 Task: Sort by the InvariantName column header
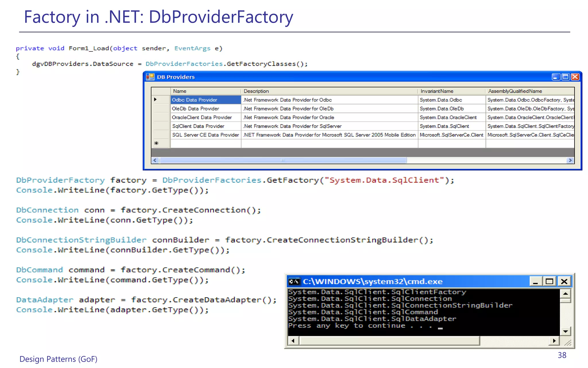click(451, 91)
